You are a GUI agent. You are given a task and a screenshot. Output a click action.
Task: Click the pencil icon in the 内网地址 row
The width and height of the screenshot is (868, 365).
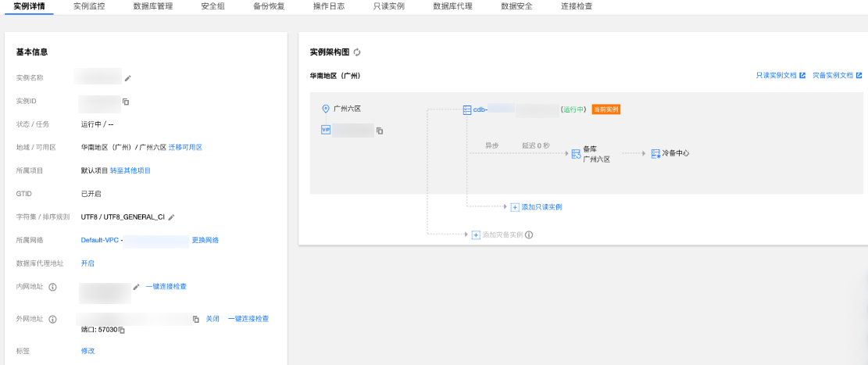click(x=136, y=287)
